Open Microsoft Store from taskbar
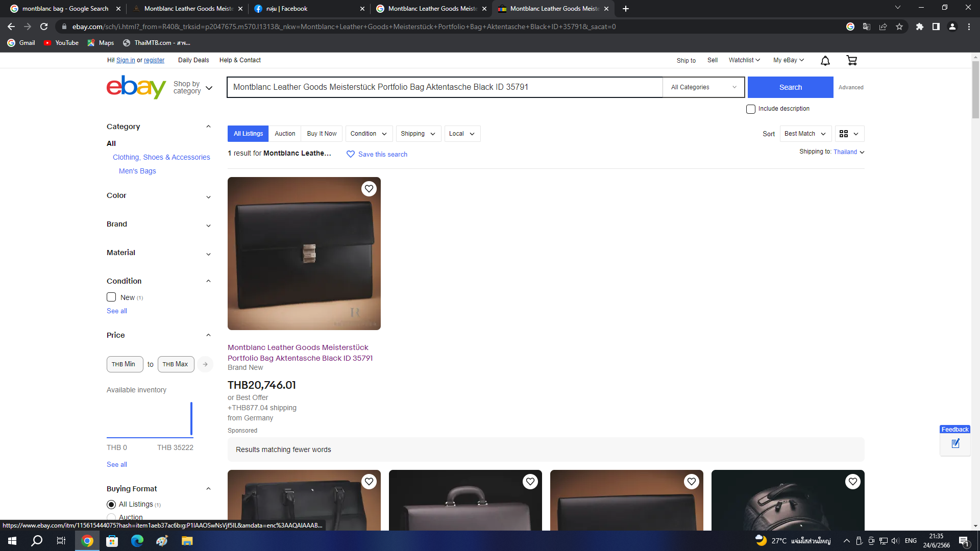Screen dimensions: 980x551 tap(112, 541)
